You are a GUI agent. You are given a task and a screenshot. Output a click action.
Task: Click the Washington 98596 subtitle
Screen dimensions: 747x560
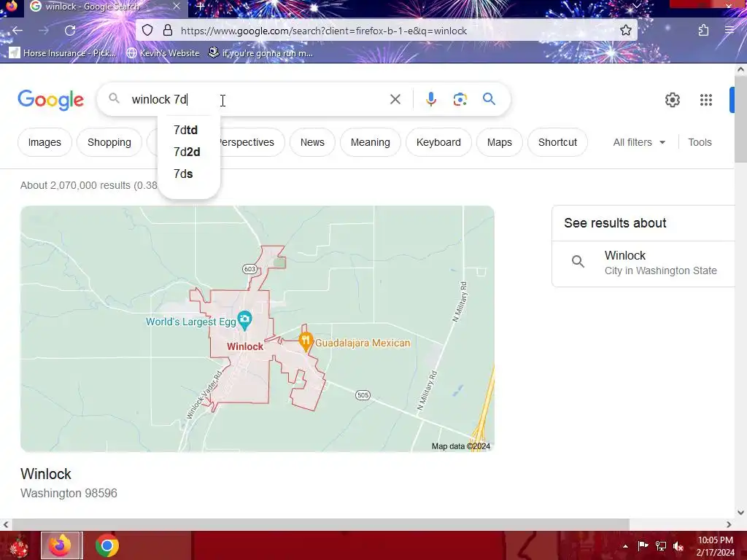point(69,494)
